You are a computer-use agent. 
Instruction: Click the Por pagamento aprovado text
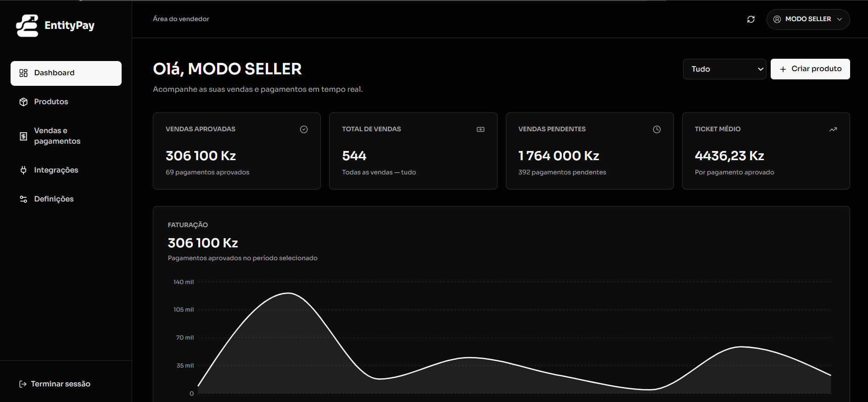click(734, 173)
